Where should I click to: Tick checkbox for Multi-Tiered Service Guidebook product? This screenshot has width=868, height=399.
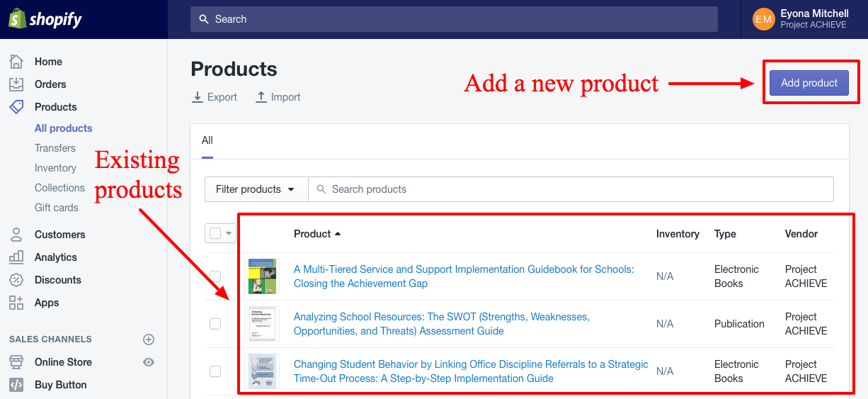(215, 276)
